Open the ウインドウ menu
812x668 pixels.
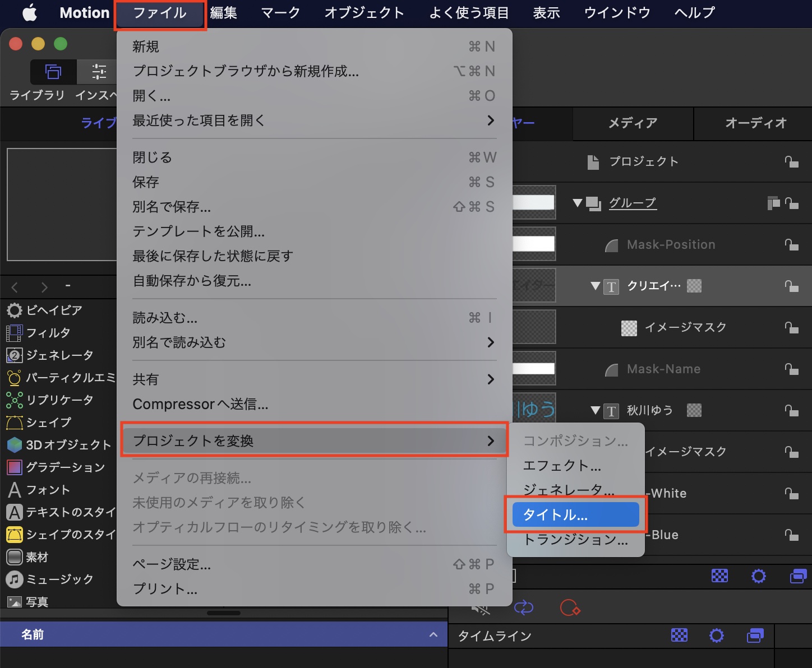click(617, 12)
